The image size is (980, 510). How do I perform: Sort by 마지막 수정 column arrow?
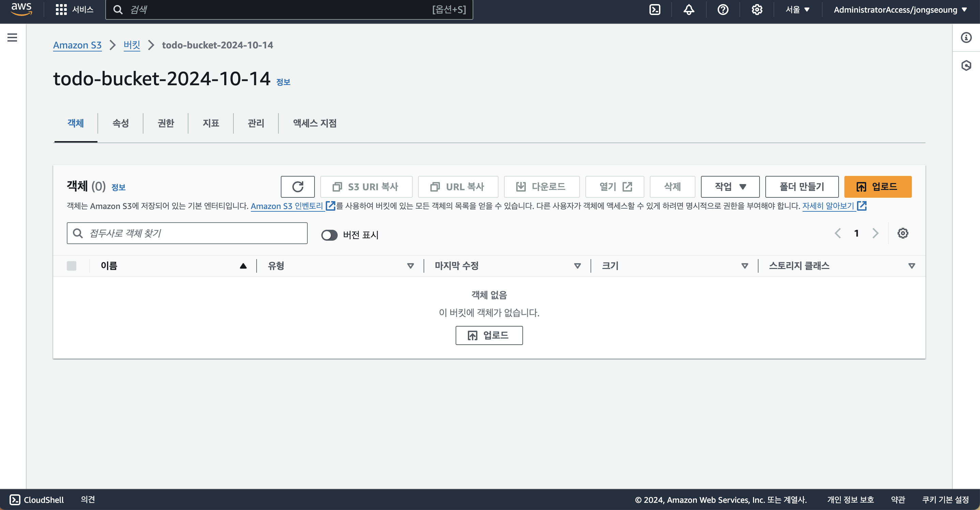[x=577, y=266]
